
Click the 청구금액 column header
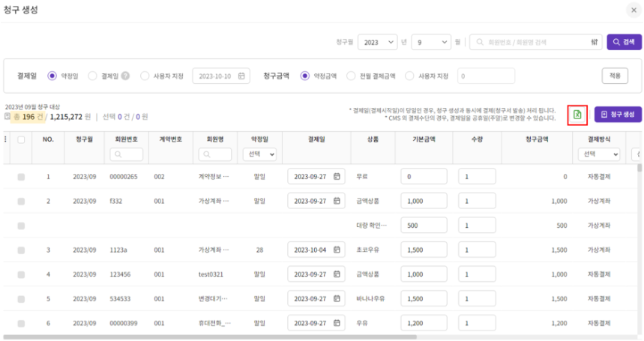(x=537, y=139)
